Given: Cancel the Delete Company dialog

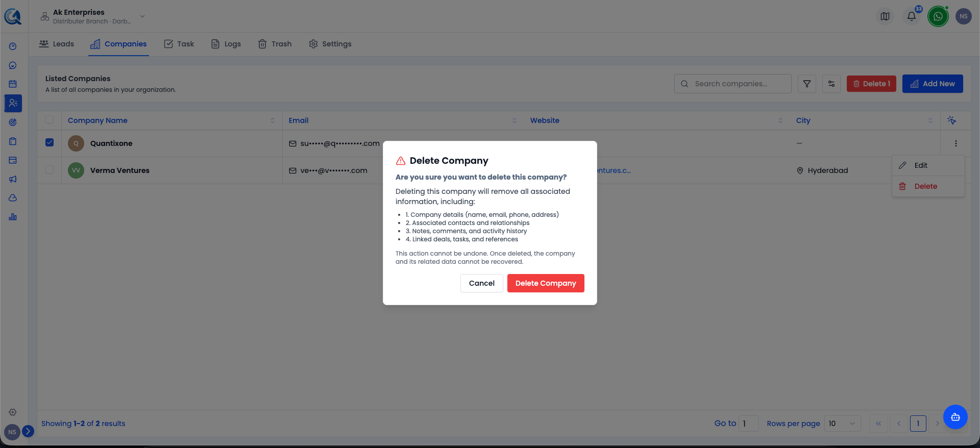Looking at the screenshot, I should pos(482,283).
